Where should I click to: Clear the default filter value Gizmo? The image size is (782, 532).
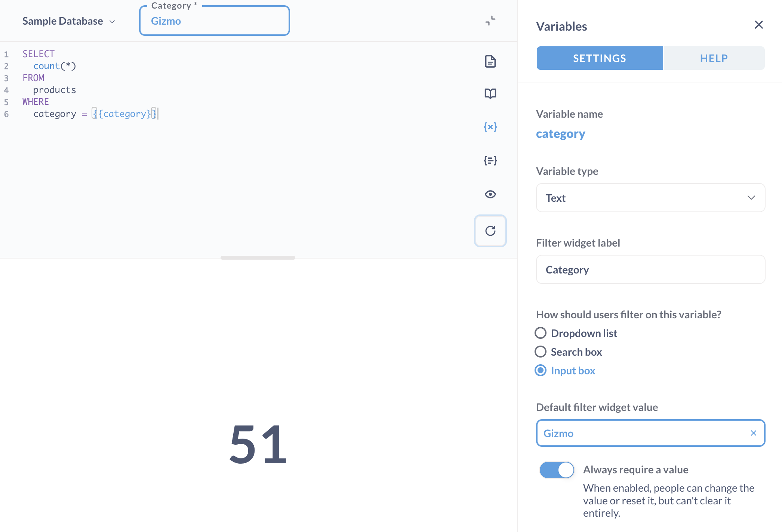753,433
